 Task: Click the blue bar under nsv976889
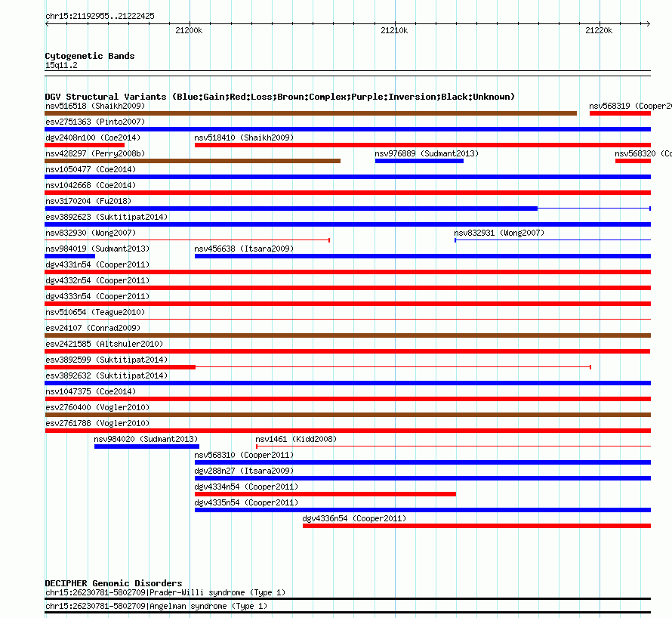[419, 161]
